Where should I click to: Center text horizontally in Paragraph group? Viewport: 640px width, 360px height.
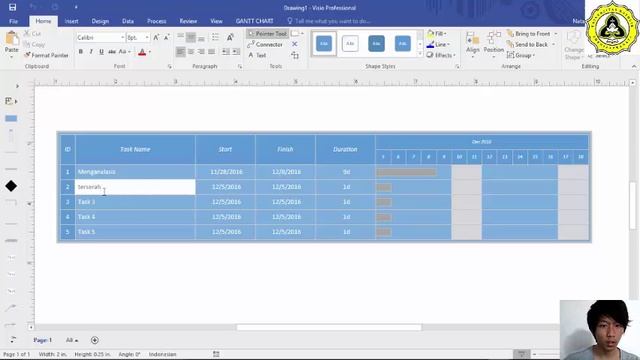click(191, 52)
